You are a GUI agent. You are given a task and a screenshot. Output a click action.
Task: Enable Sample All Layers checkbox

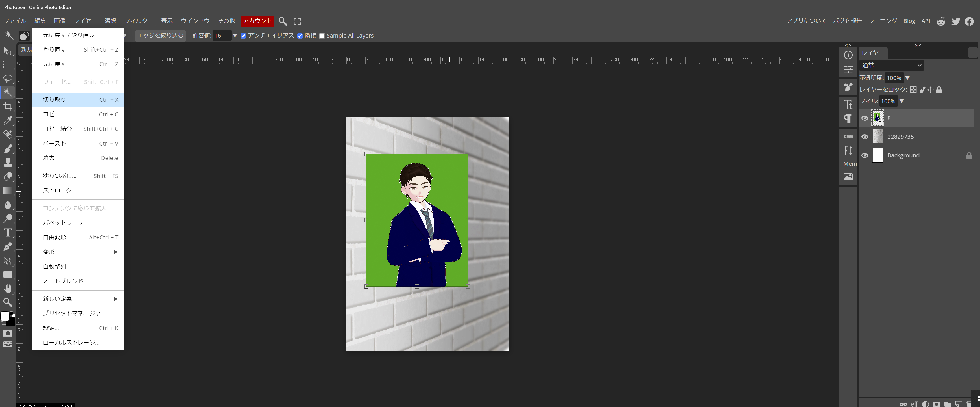[322, 36]
